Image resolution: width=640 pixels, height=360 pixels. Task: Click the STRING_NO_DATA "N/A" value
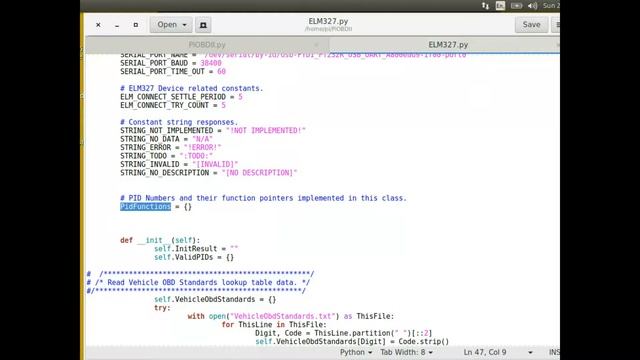point(202,139)
